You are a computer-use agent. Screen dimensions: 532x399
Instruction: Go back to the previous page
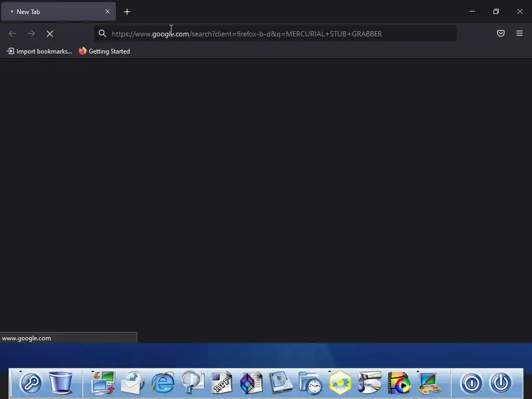pyautogui.click(x=12, y=34)
